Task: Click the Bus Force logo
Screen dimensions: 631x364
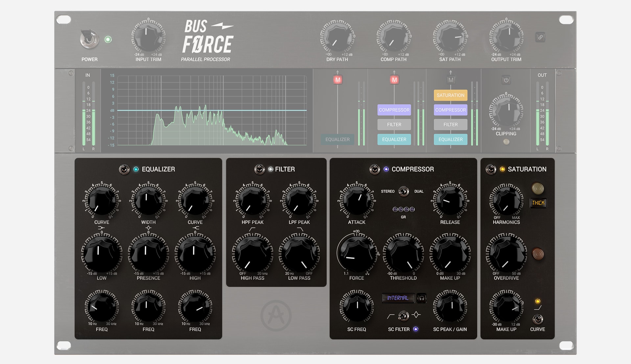Action: coord(208,41)
